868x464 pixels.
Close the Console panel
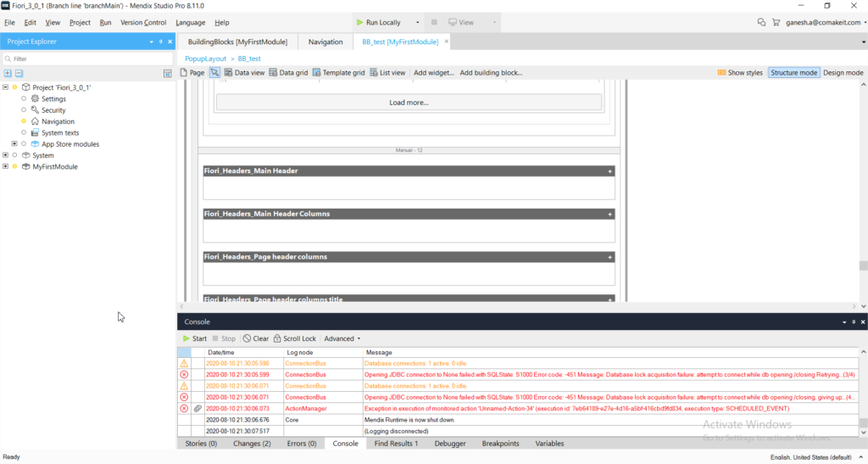point(862,321)
